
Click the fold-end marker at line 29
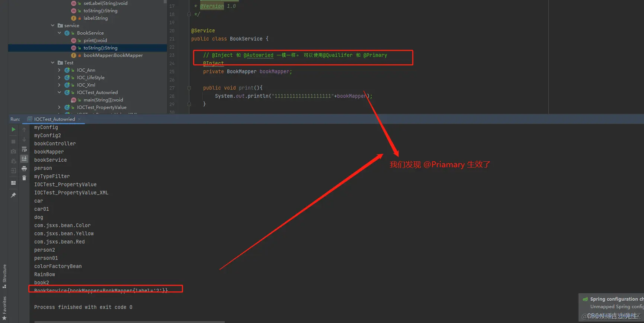189,104
